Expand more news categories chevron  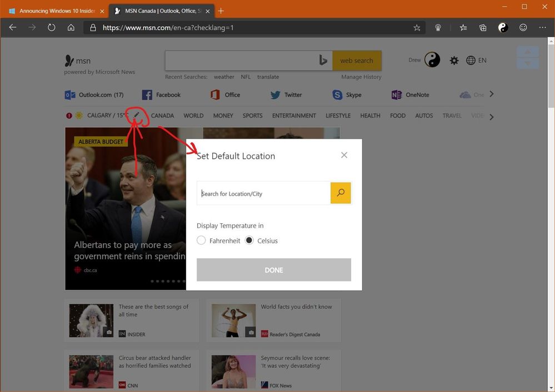coord(491,117)
